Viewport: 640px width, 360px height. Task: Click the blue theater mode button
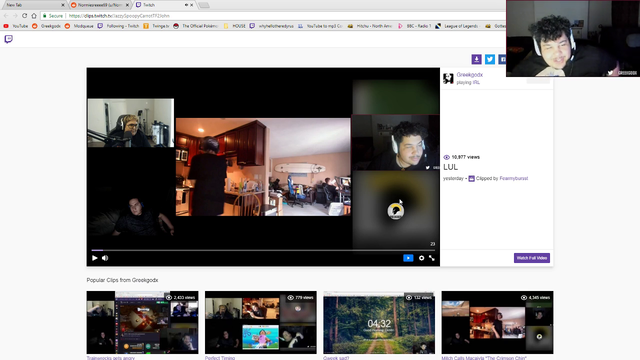408,258
